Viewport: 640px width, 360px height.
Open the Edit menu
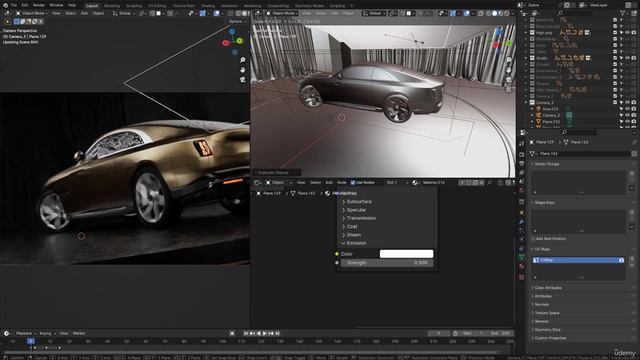coord(25,5)
